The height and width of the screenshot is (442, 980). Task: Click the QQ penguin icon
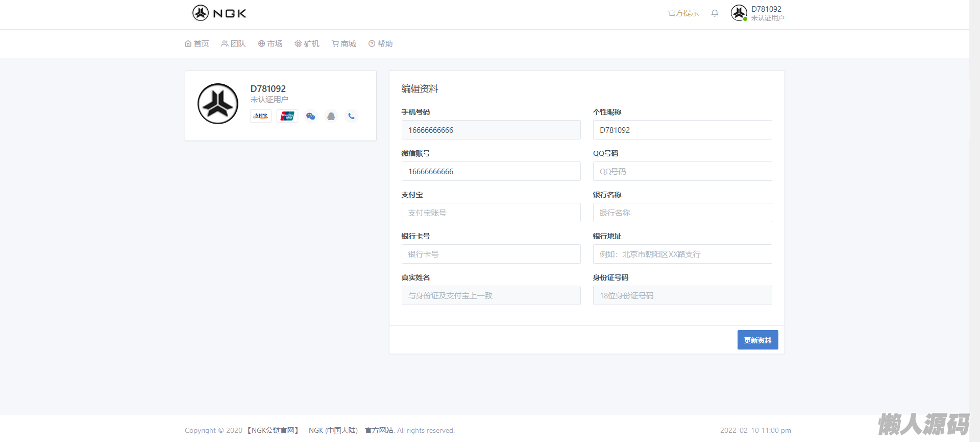331,116
